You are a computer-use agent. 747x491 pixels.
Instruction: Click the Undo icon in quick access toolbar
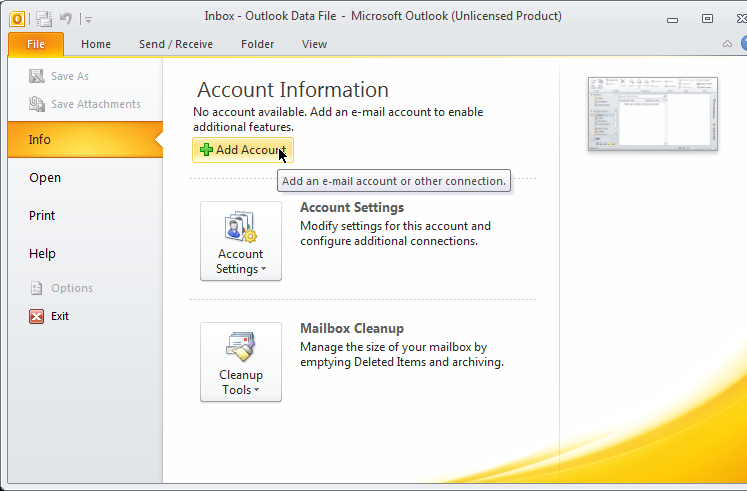[x=66, y=17]
